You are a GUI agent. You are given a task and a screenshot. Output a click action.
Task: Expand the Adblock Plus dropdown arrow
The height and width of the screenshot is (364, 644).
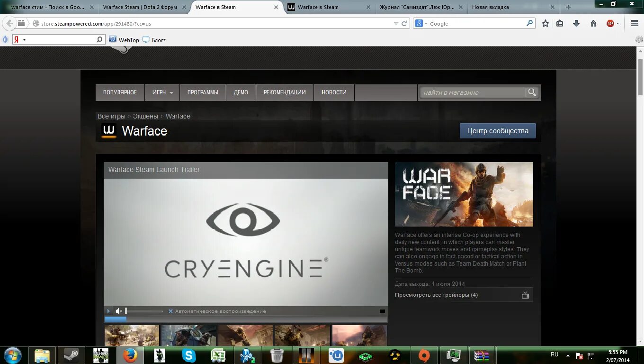coord(617,23)
